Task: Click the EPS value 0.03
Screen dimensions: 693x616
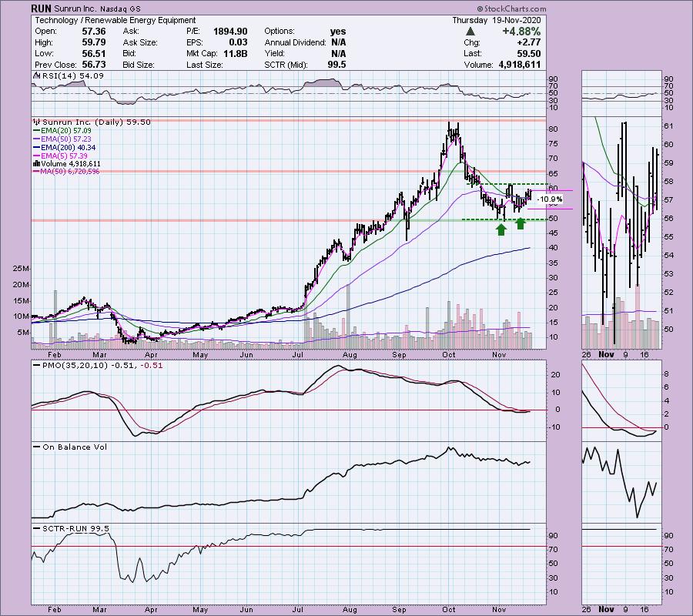Action: pyautogui.click(x=239, y=42)
